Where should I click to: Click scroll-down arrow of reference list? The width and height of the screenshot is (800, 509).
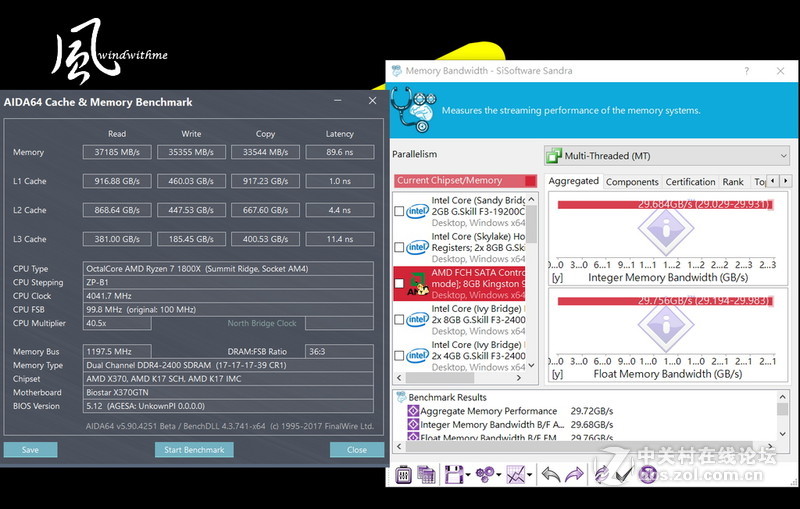(532, 365)
